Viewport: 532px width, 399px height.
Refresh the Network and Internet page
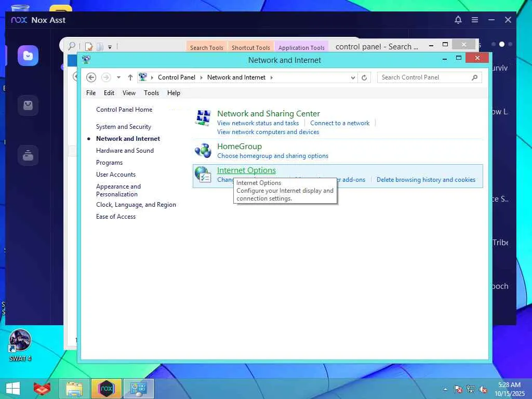point(364,78)
